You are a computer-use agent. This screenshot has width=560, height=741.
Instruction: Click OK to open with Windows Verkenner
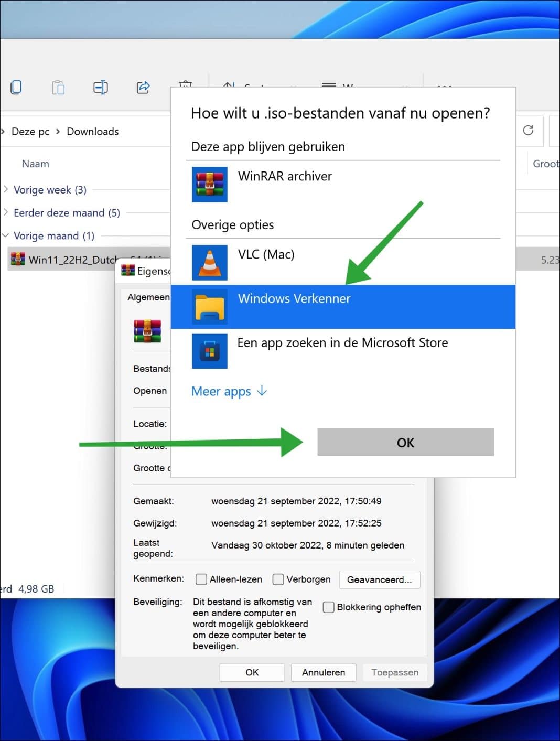pos(405,442)
